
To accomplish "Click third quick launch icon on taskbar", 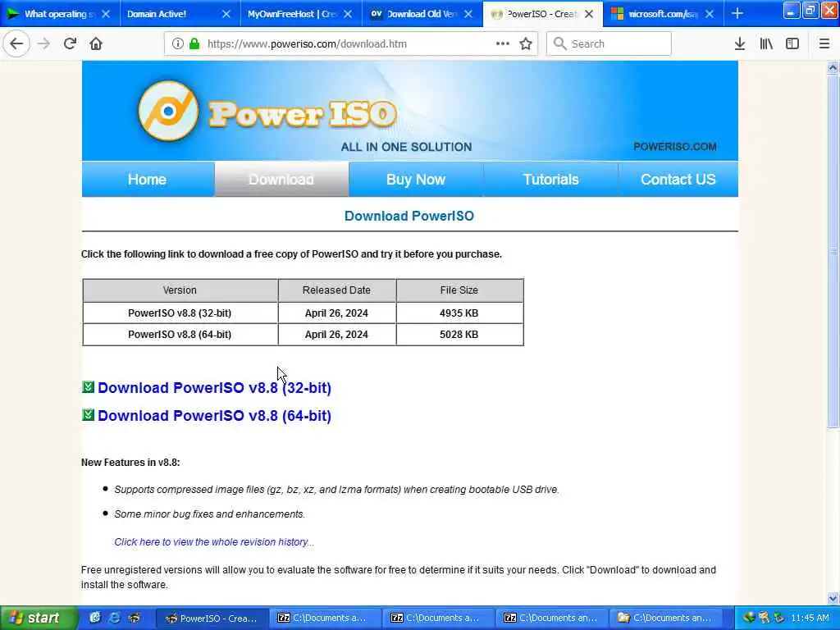I will (134, 618).
